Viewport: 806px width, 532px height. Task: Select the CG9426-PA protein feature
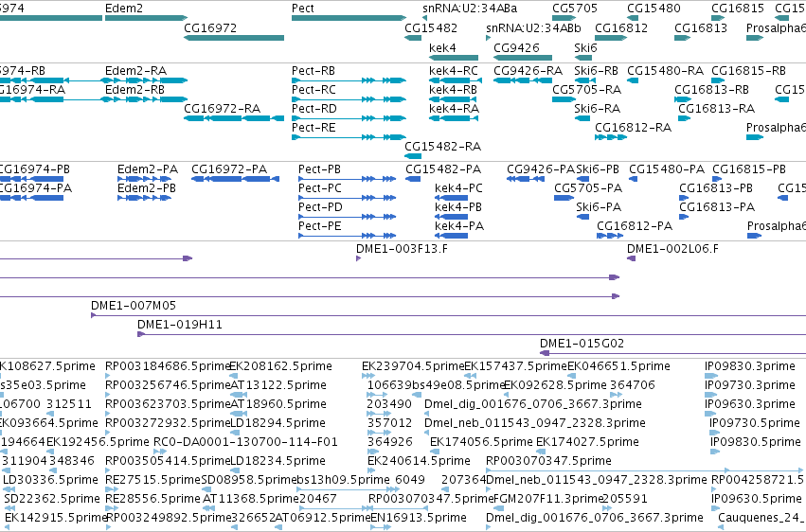tap(526, 179)
